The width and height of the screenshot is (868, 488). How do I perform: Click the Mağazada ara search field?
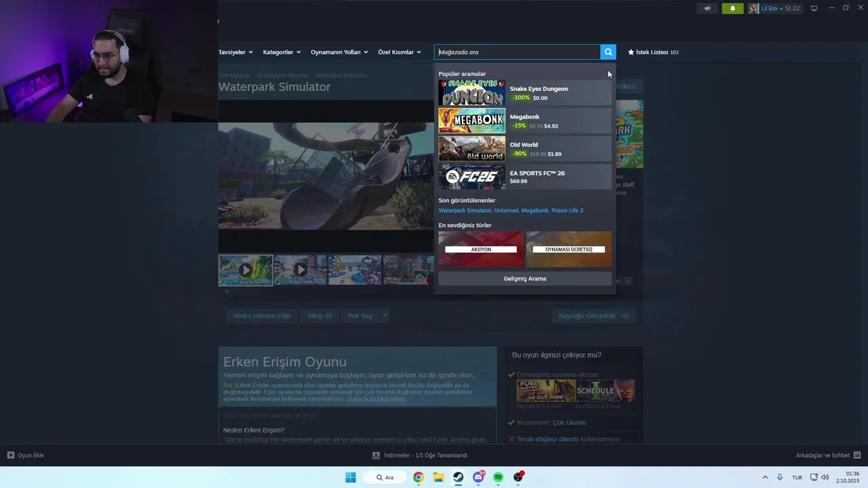coord(517,52)
